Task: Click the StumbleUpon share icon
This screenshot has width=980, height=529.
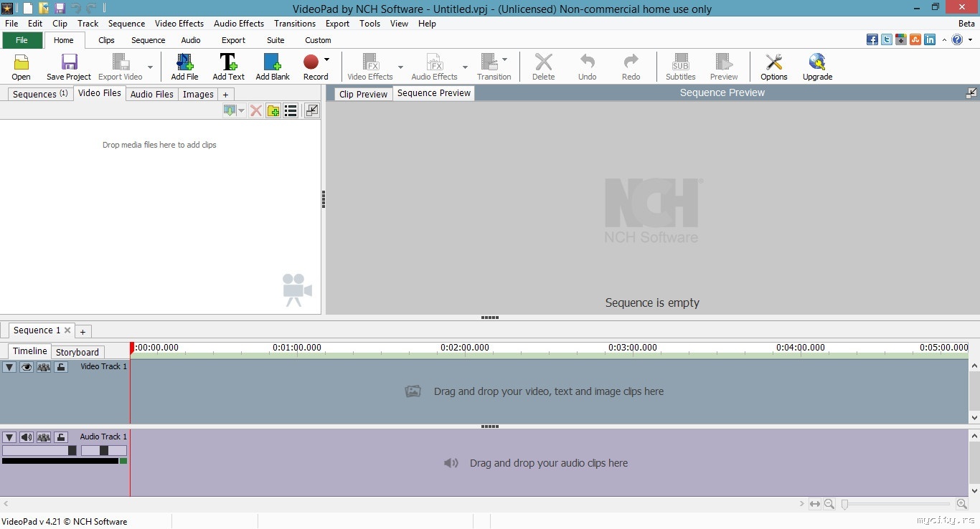Action: pyautogui.click(x=915, y=40)
